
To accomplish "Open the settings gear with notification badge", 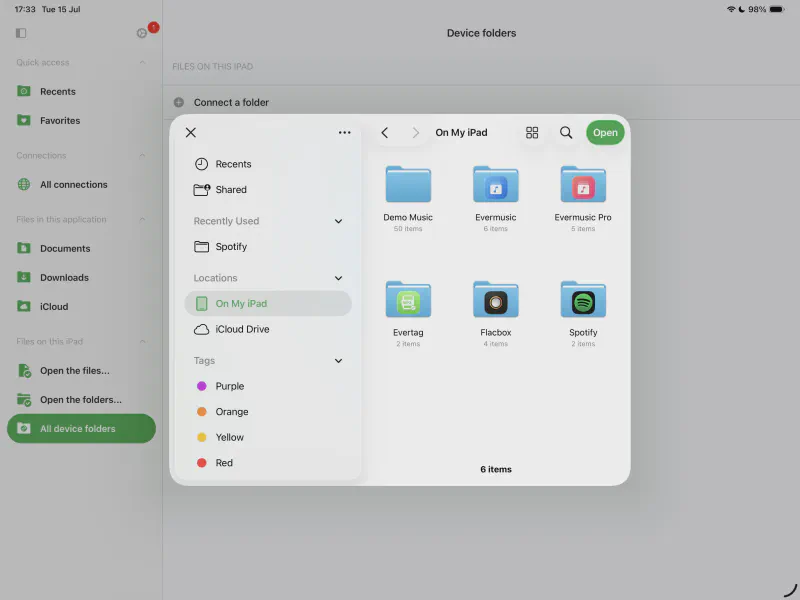I will click(x=142, y=33).
